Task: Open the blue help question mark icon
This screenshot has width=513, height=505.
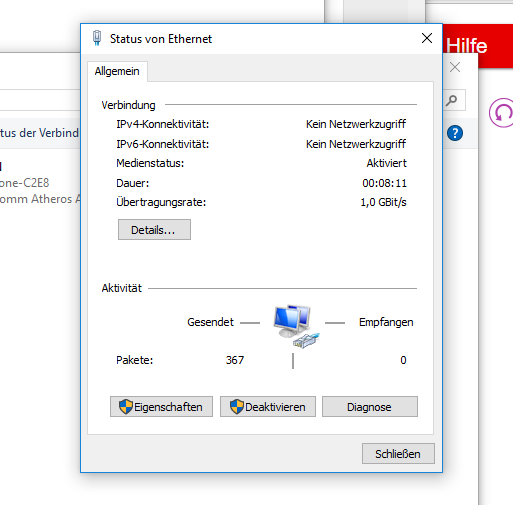Action: coord(455,133)
